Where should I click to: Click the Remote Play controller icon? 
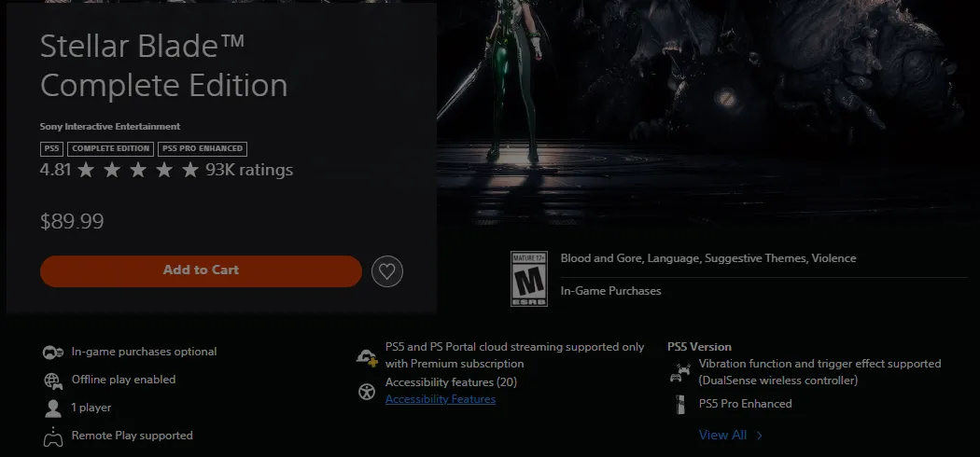click(53, 437)
